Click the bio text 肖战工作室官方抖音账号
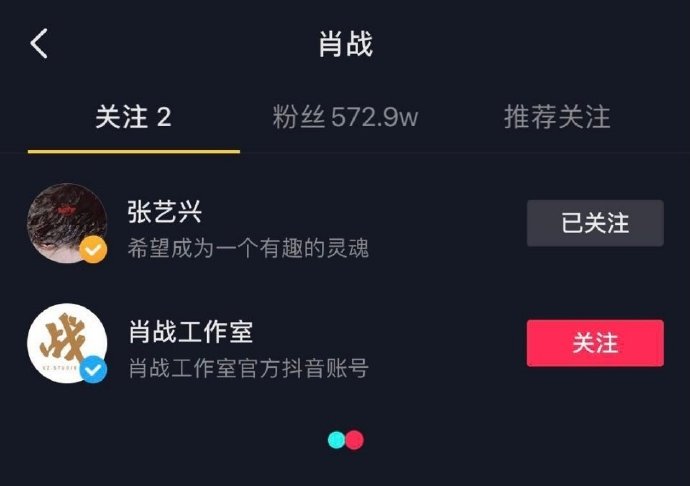The width and height of the screenshot is (690, 486). (x=248, y=368)
